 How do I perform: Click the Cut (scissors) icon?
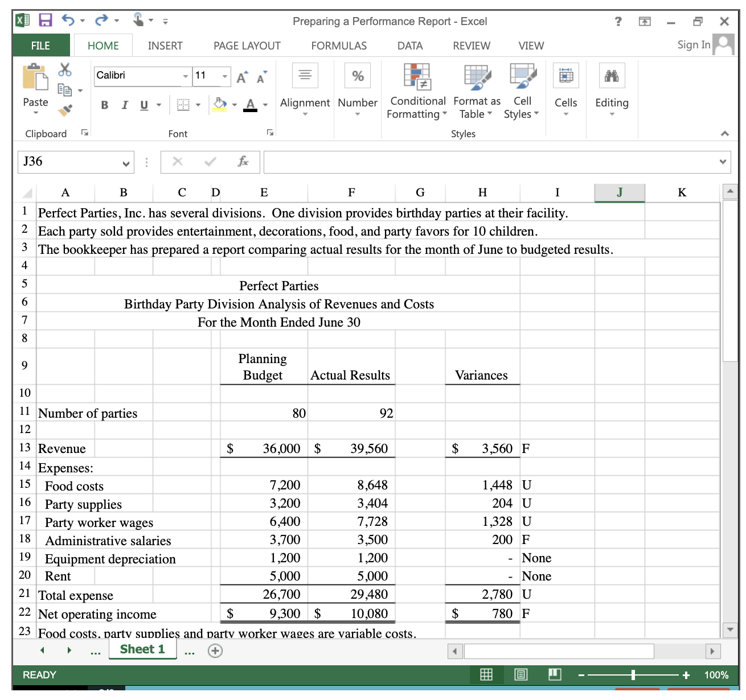(64, 69)
